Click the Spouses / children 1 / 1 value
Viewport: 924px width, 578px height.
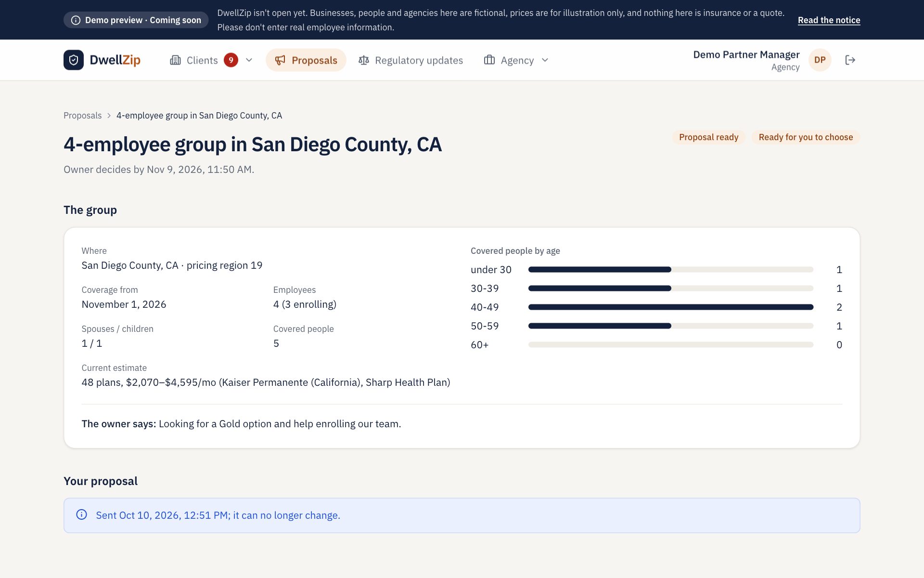click(x=92, y=343)
